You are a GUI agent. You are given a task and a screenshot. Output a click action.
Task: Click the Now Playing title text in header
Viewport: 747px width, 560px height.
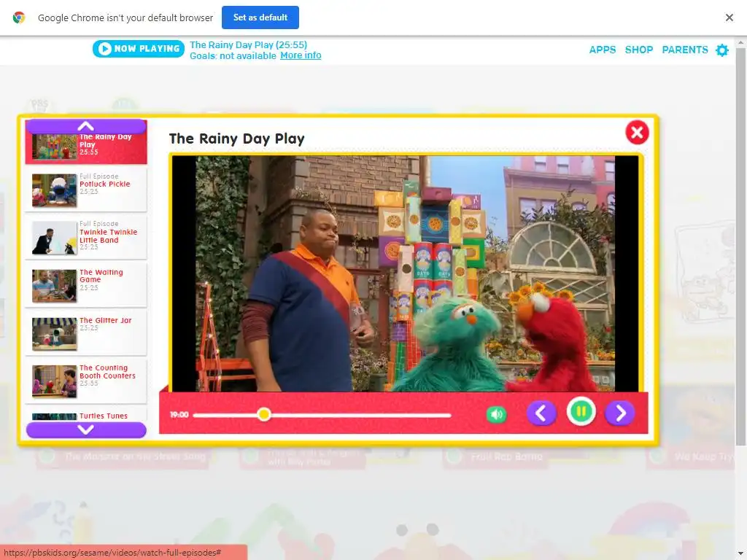coord(248,44)
